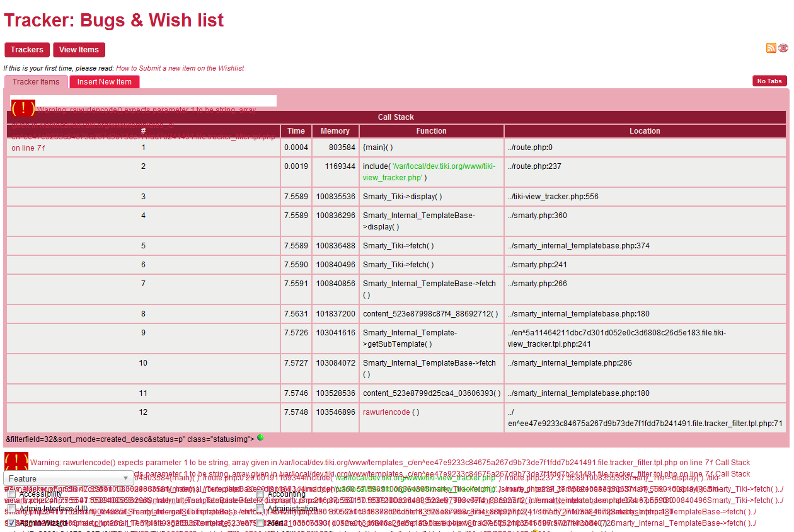Click the No Tabs button

click(769, 81)
